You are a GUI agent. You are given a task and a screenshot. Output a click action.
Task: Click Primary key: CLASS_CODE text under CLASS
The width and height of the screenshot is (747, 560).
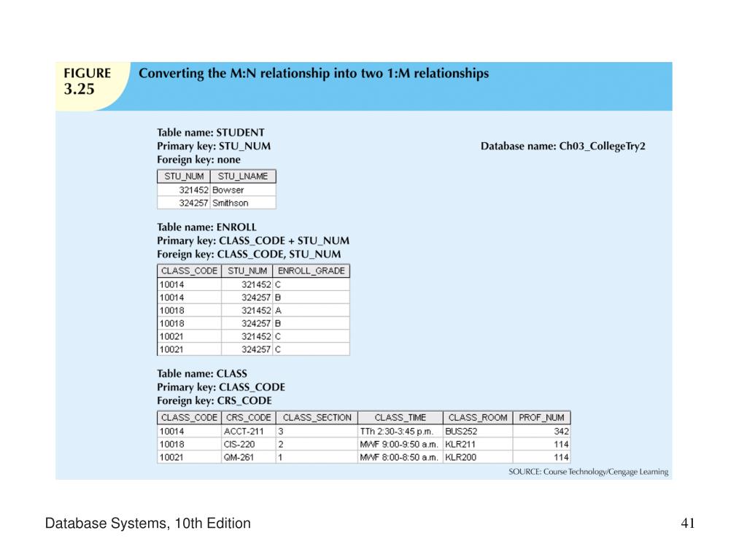(221, 387)
